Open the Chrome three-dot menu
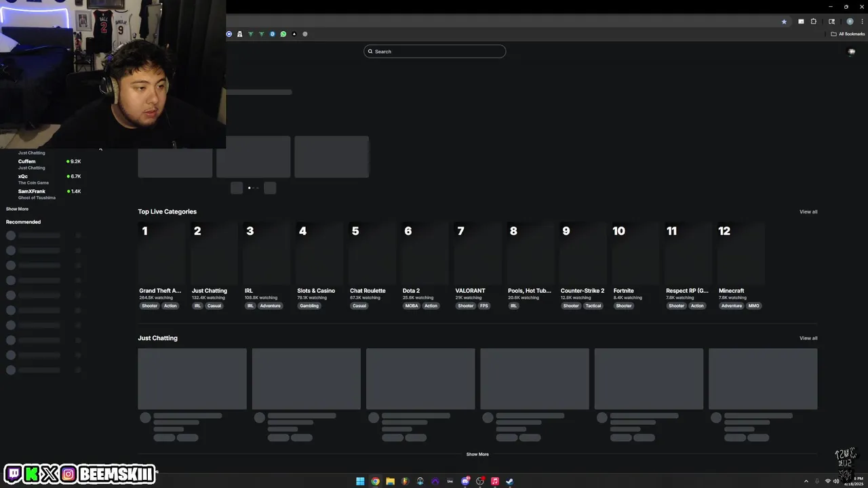 862,22
